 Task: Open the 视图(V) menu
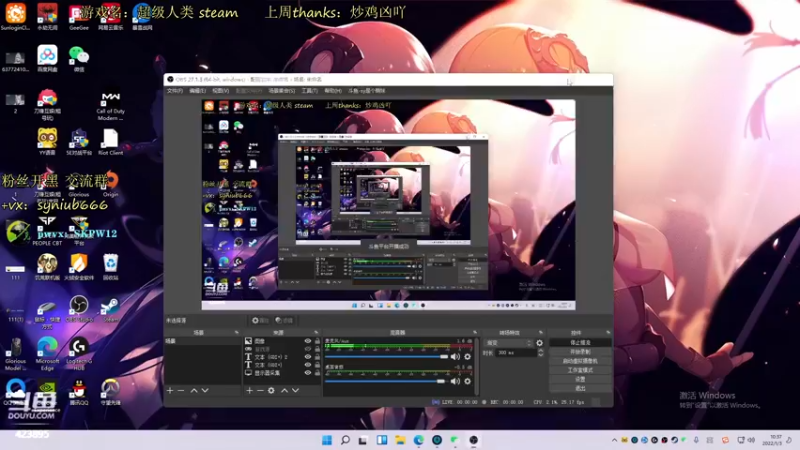click(220, 91)
